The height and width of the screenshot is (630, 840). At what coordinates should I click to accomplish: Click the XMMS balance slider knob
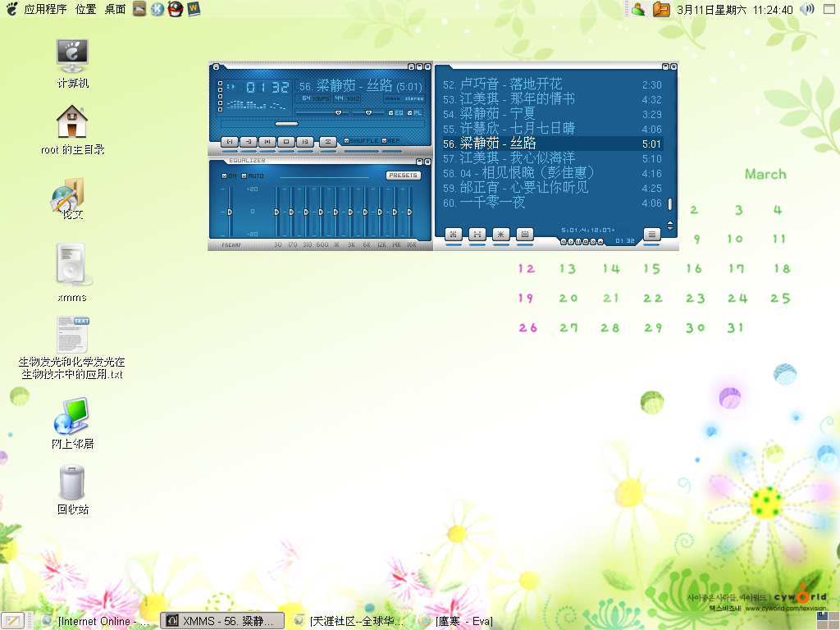tap(368, 112)
